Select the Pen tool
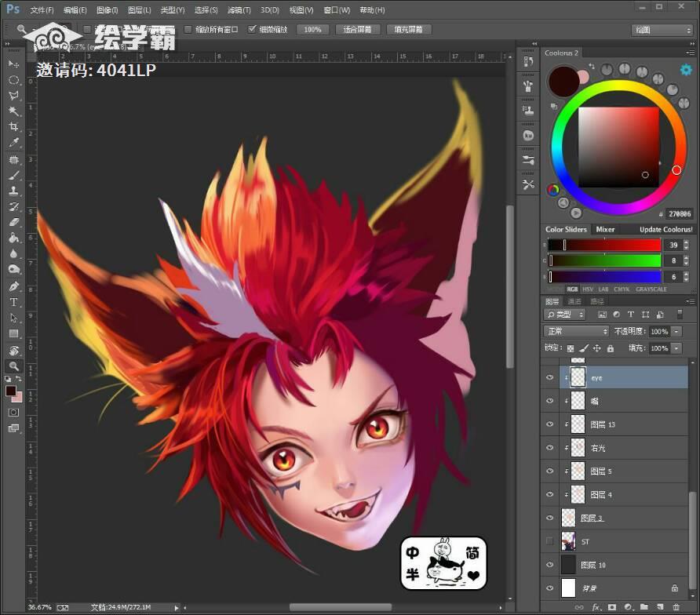700x615 pixels. pos(13,286)
